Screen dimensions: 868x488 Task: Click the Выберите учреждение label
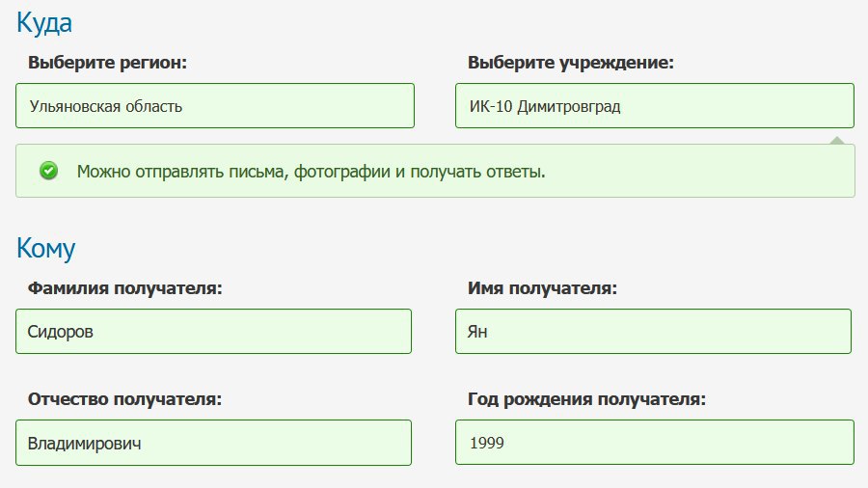point(571,63)
